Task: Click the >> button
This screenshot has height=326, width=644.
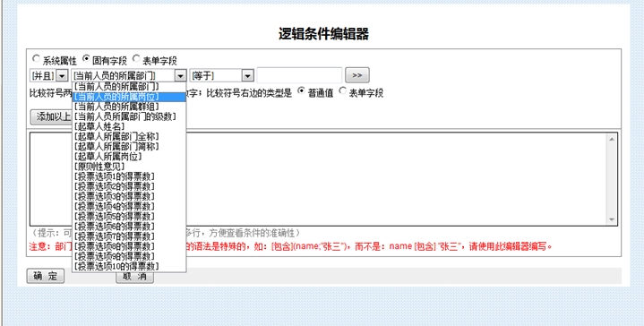Action: 356,75
